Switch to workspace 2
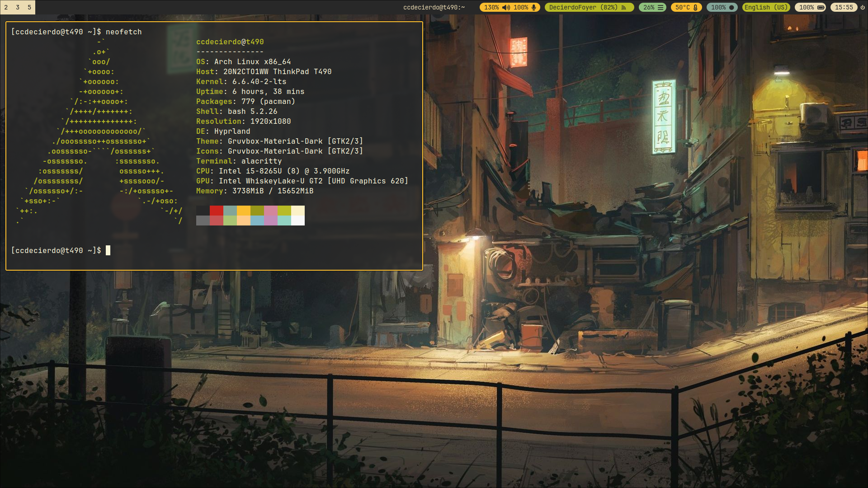This screenshot has height=488, width=868. tap(6, 7)
